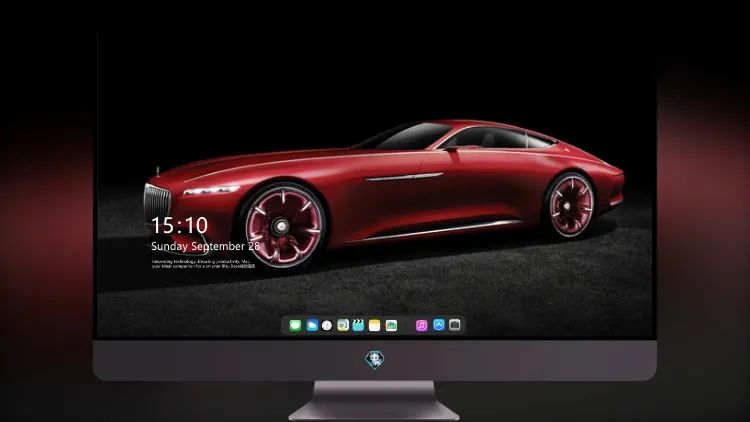Click the Sunday September 28 date text
This screenshot has width=750, height=422.
(x=206, y=246)
